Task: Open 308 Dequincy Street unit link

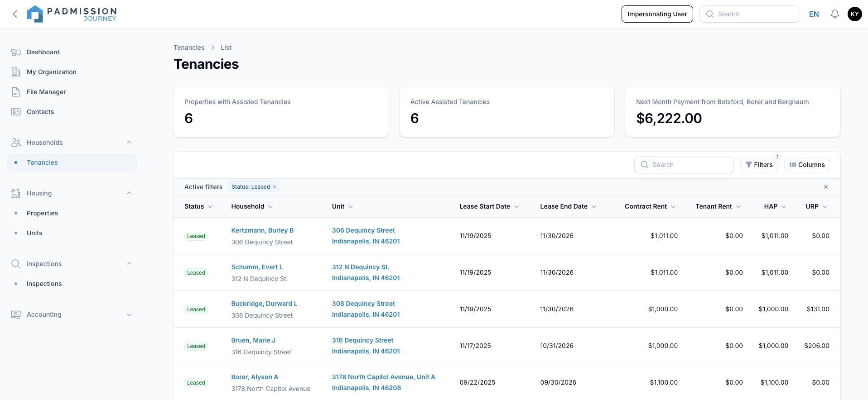Action: coord(363,304)
